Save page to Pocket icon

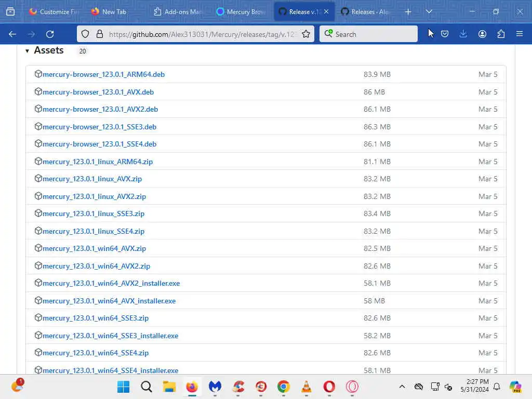445,34
